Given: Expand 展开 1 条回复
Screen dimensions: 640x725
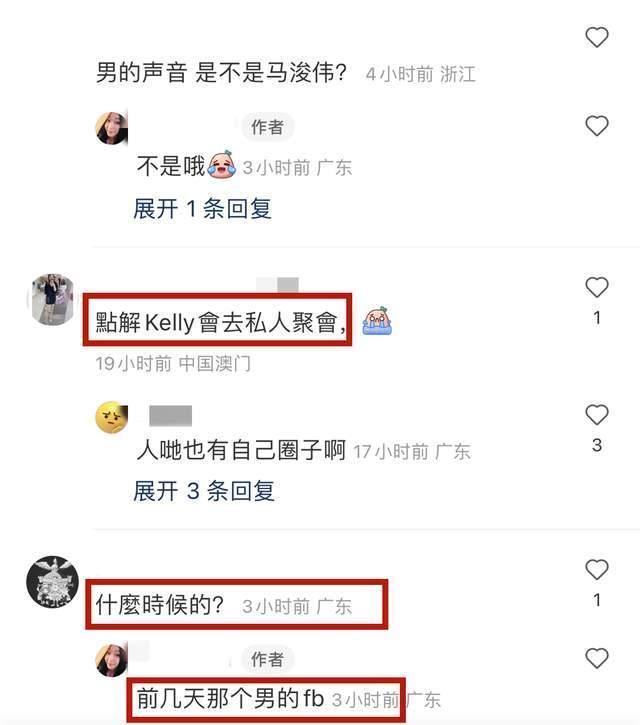Looking at the screenshot, I should click(202, 209).
